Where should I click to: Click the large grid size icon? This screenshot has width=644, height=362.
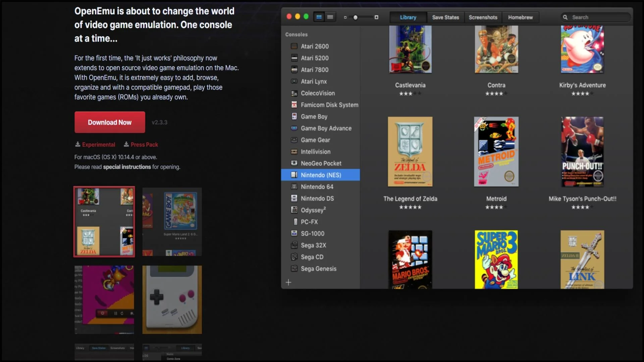[x=376, y=17]
